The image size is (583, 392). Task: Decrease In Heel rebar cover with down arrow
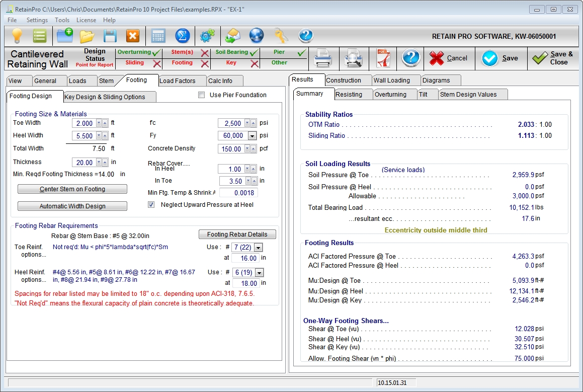point(247,169)
